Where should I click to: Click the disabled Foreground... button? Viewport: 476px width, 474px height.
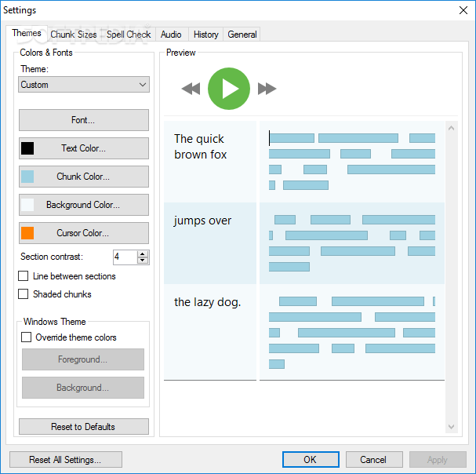83,359
